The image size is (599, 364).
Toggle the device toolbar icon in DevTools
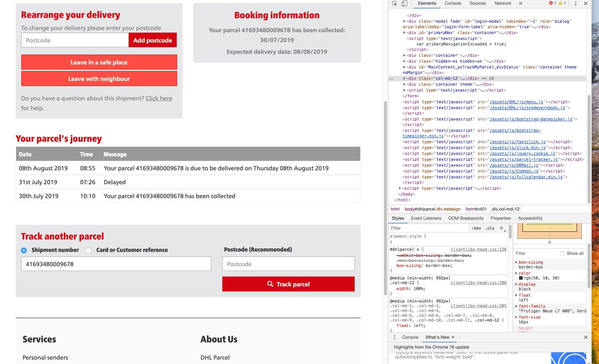click(404, 3)
